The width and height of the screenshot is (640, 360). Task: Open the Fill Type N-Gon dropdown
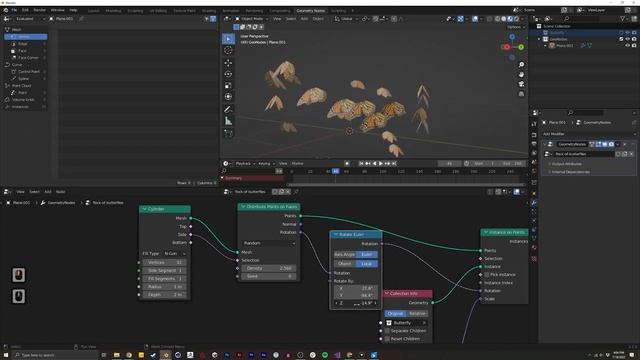175,254
